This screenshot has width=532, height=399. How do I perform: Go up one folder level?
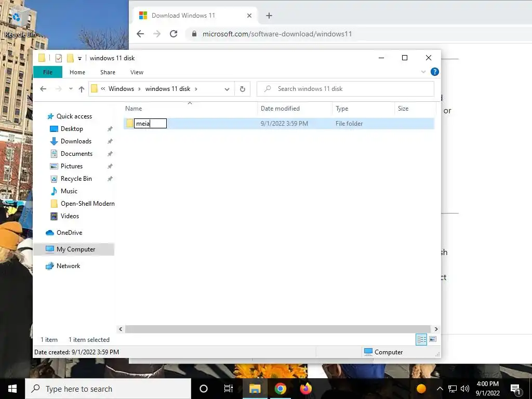click(x=82, y=89)
